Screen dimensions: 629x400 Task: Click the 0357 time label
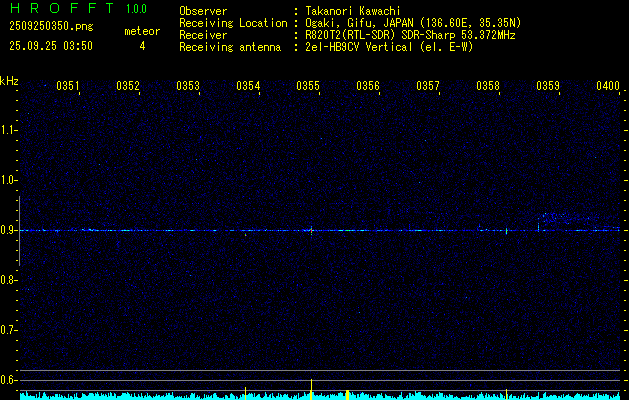point(428,85)
